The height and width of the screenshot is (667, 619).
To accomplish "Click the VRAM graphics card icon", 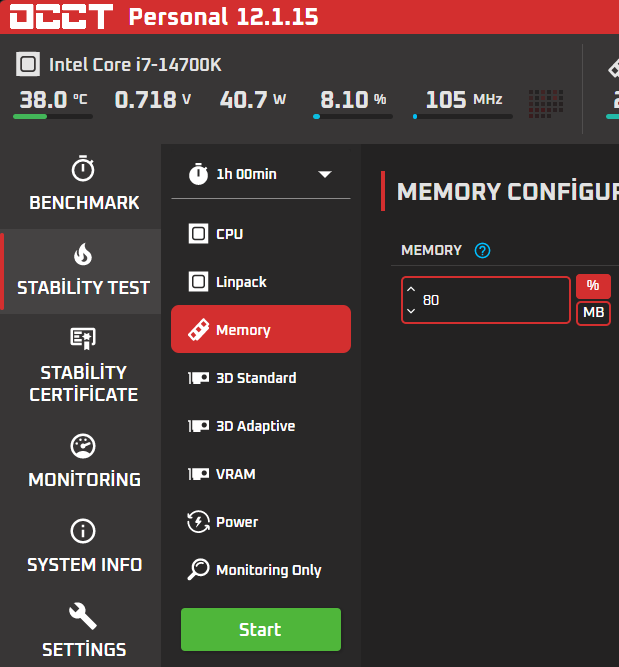I will pos(198,474).
